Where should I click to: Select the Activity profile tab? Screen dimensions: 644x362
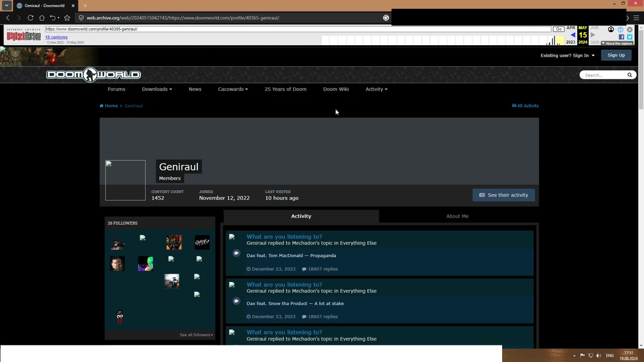301,216
